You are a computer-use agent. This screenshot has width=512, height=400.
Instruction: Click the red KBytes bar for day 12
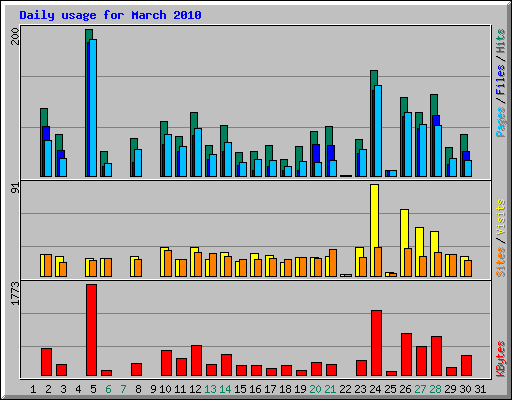pyautogui.click(x=197, y=361)
